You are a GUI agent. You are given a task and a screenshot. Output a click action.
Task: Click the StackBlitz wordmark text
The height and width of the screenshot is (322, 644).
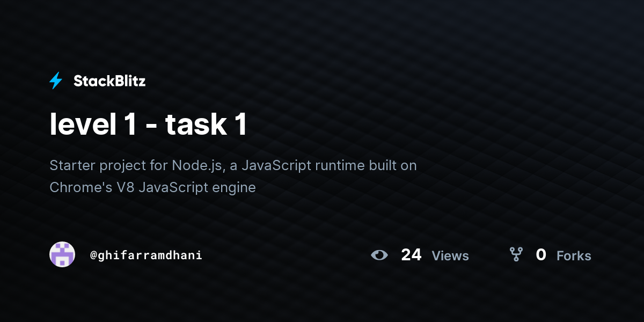click(109, 81)
